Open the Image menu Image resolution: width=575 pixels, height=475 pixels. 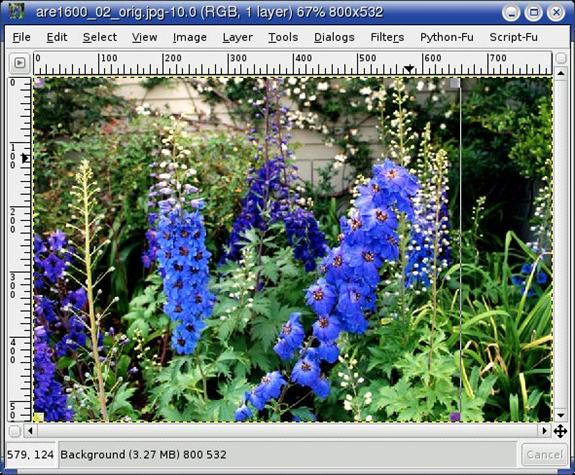[190, 37]
